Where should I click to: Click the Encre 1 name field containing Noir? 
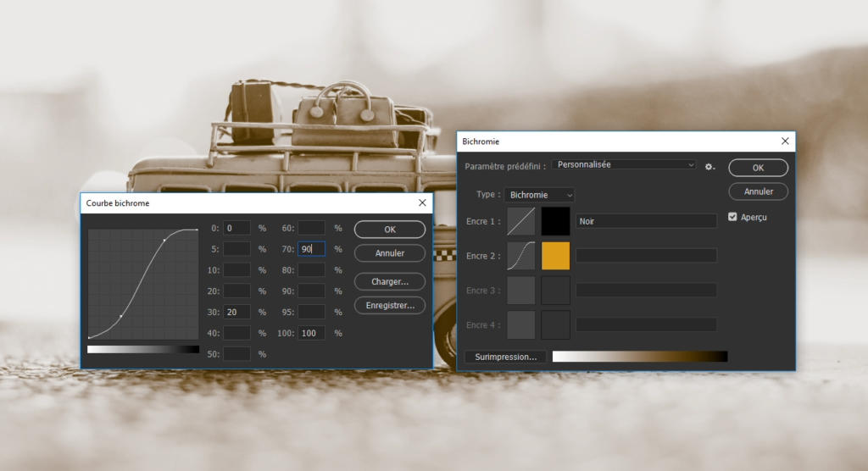tap(646, 221)
